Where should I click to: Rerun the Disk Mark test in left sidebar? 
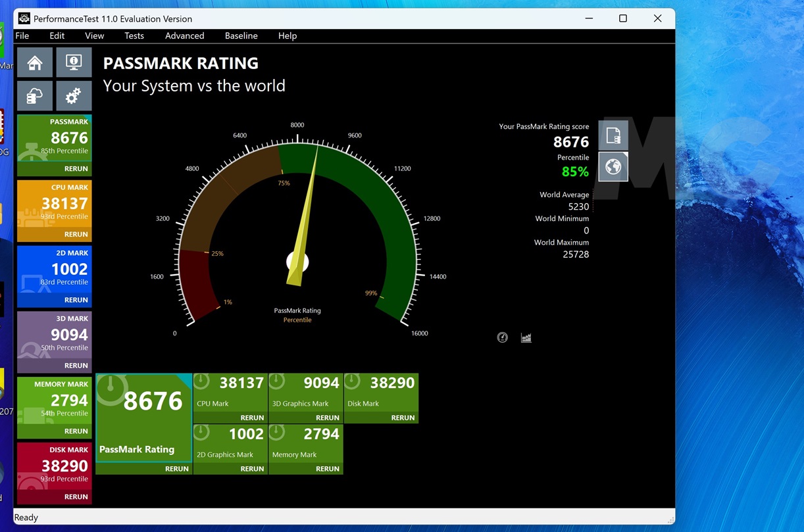[x=76, y=496]
